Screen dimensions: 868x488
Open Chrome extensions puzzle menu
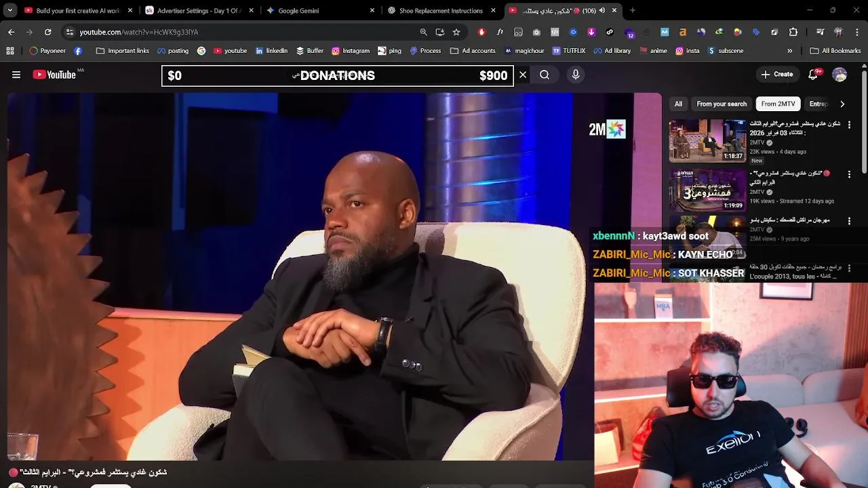[x=793, y=32]
